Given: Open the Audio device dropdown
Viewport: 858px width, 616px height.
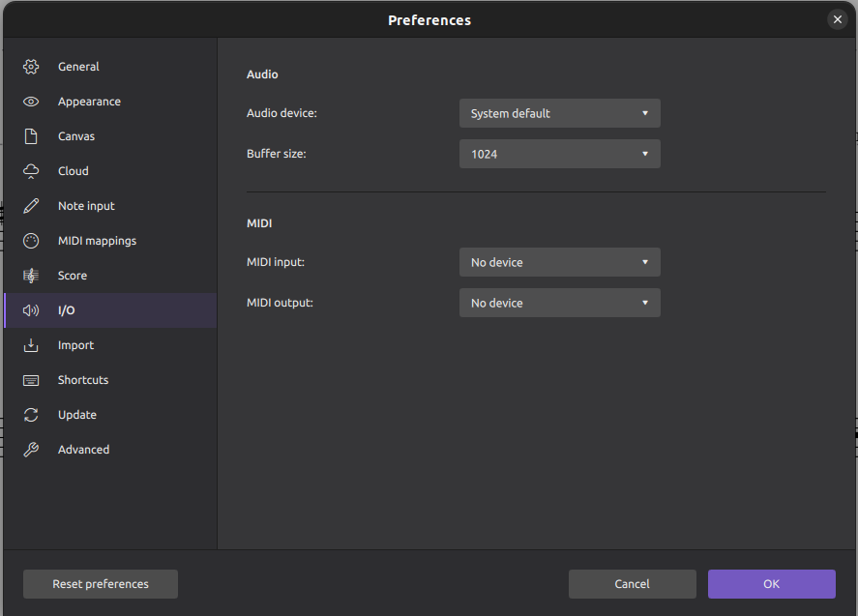Looking at the screenshot, I should (x=559, y=113).
